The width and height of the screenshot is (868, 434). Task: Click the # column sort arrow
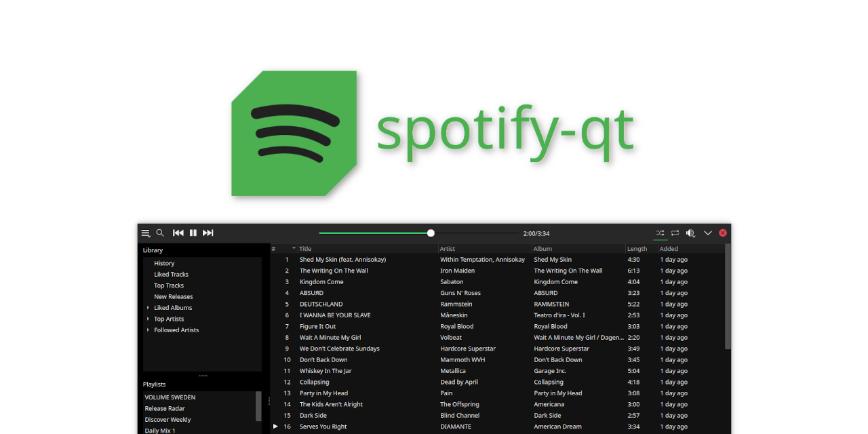[294, 248]
